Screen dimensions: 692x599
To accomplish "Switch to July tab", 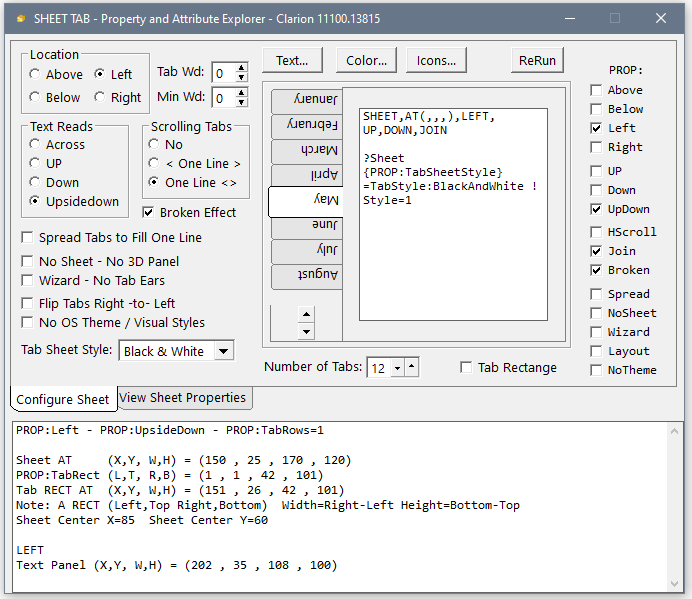I will coord(307,251).
